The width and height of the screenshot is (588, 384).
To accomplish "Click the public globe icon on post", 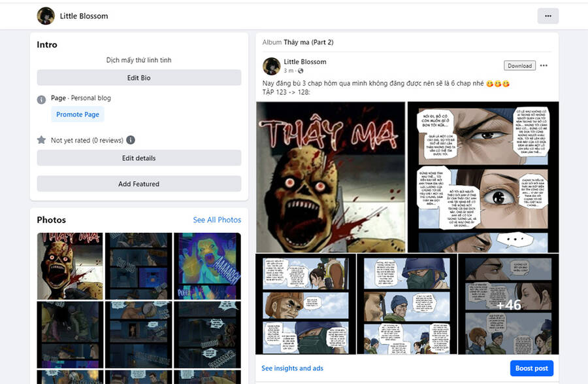I will (x=301, y=71).
